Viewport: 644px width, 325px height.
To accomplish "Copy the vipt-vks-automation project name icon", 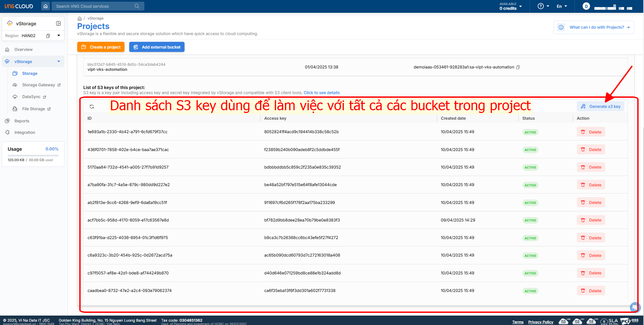I will click(518, 67).
